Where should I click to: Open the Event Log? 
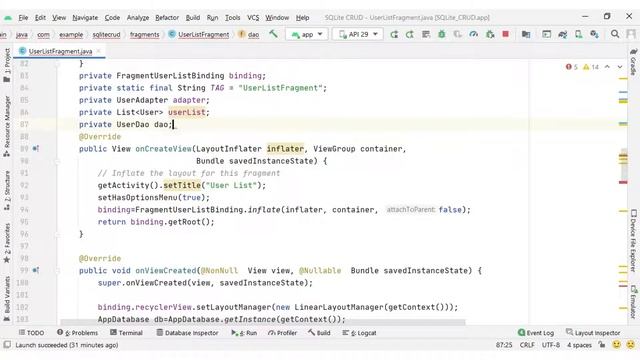tap(536, 333)
